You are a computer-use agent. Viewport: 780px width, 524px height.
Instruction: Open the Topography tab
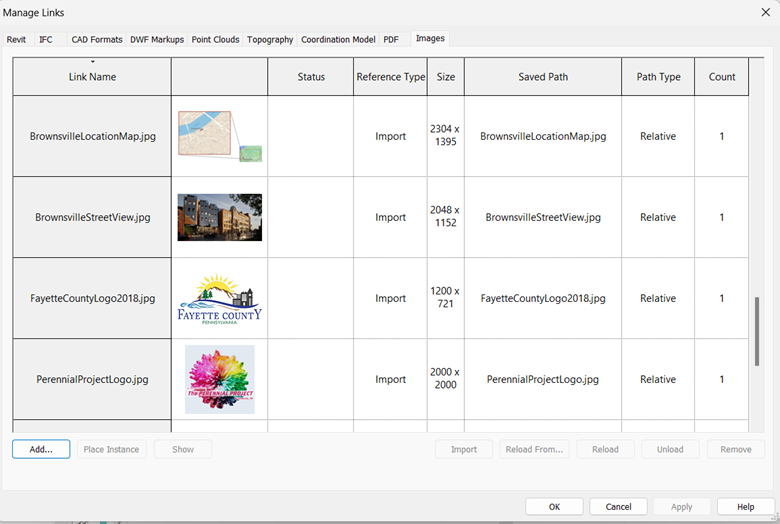tap(270, 39)
